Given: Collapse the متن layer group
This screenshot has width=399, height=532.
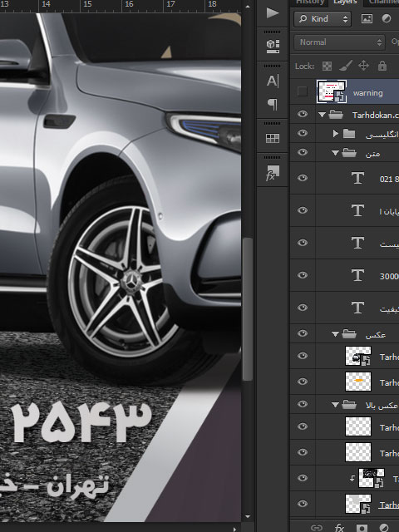Looking at the screenshot, I should tap(335, 153).
